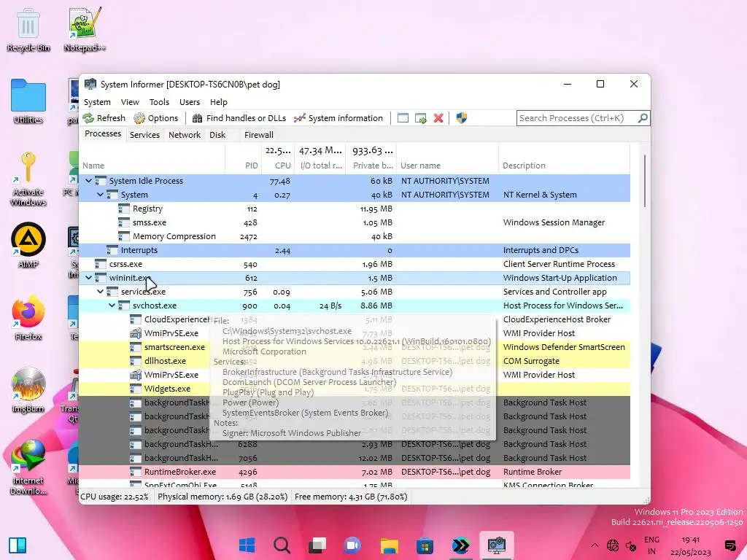Select the Memory Compression row
The image size is (747, 560).
click(x=355, y=236)
